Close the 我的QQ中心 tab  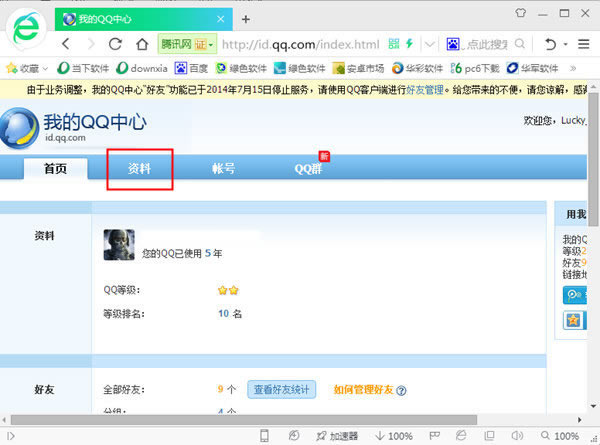click(x=221, y=19)
